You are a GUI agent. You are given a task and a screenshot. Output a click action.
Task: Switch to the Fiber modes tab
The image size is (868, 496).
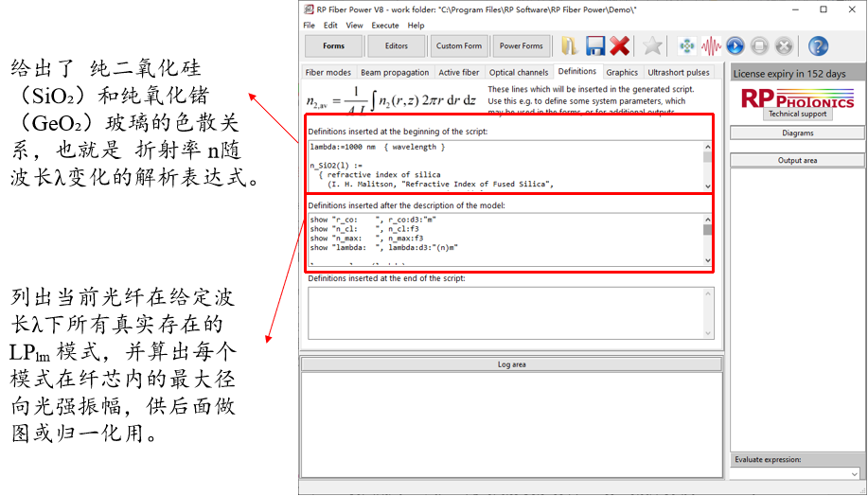(328, 73)
